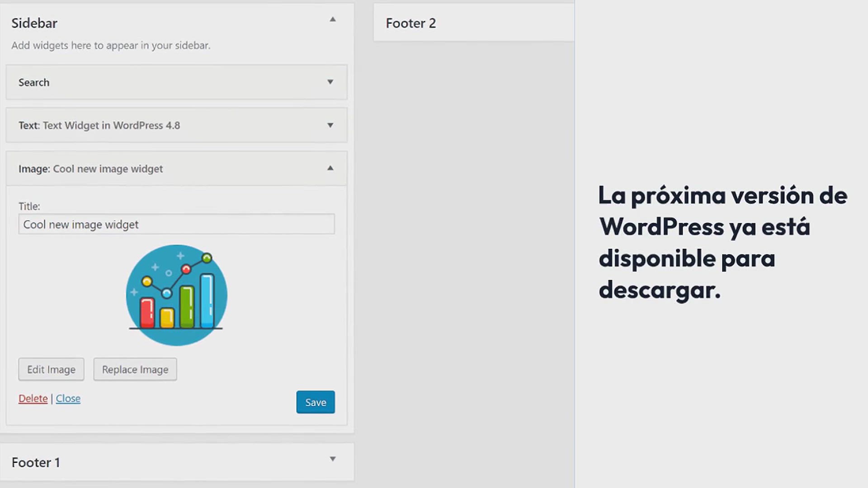Save the image widget settings
The image size is (868, 488).
[x=316, y=402]
